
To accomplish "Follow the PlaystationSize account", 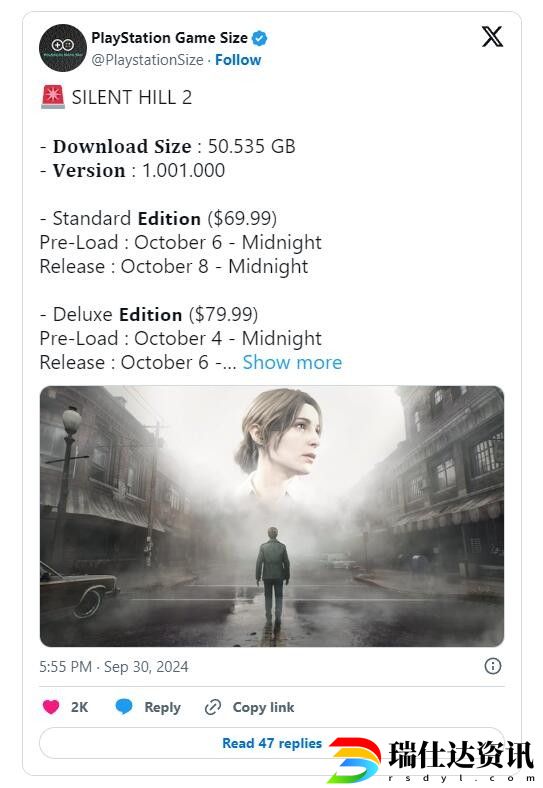I will pos(238,60).
